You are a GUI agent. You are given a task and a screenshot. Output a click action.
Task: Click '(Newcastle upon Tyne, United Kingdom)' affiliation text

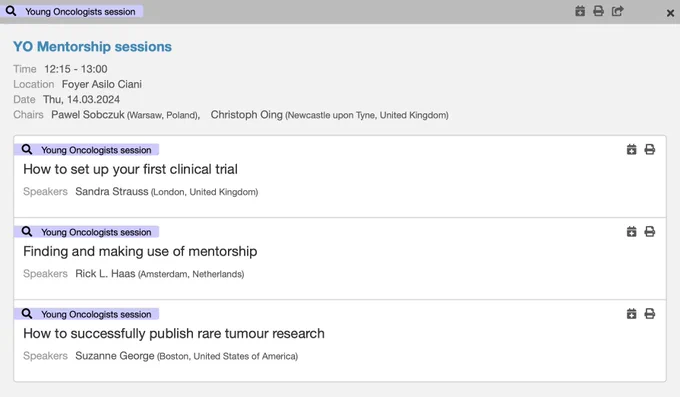(367, 115)
